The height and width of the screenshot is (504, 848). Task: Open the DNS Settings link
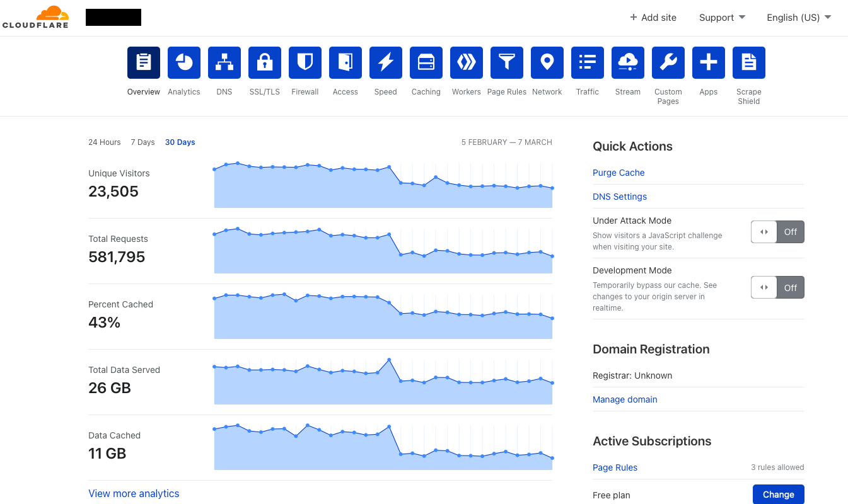tap(620, 197)
